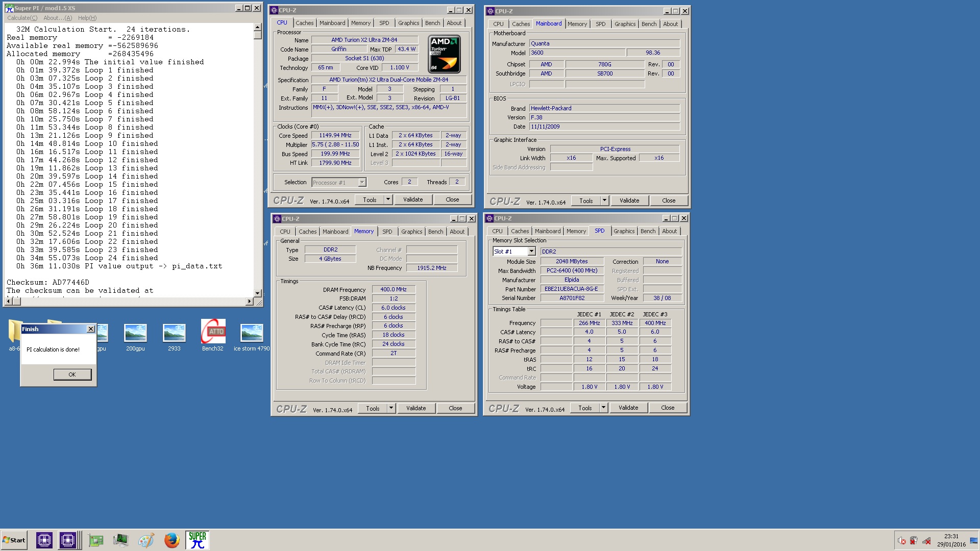Click the AMD Turion Ultra logo image

click(444, 54)
